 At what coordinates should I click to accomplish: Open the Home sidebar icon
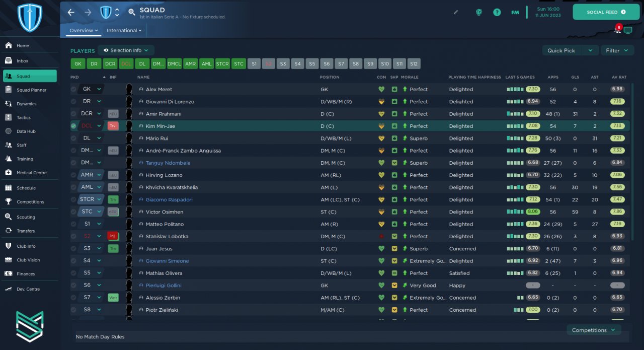coord(8,45)
